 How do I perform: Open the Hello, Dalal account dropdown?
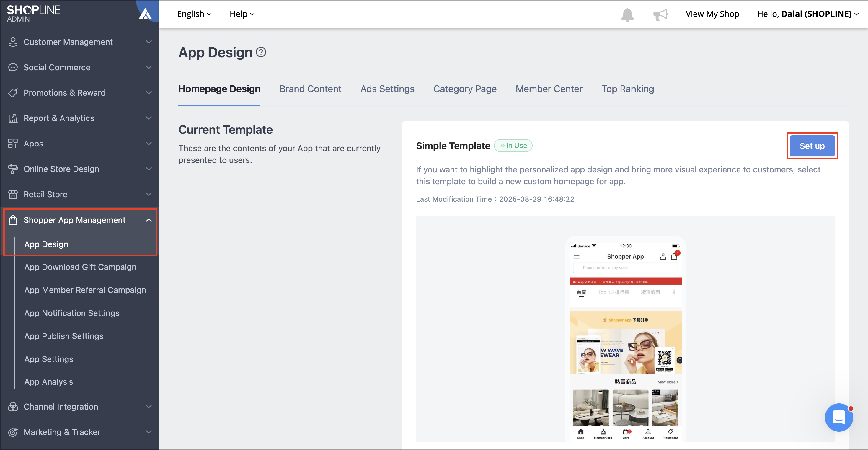point(808,14)
